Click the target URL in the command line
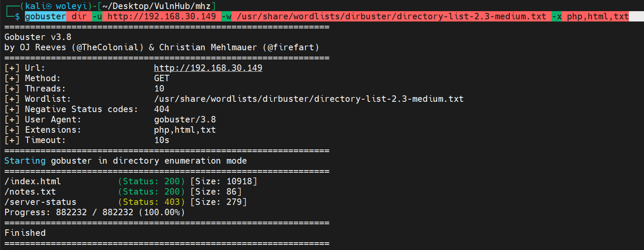This screenshot has width=644, height=250. point(162,17)
